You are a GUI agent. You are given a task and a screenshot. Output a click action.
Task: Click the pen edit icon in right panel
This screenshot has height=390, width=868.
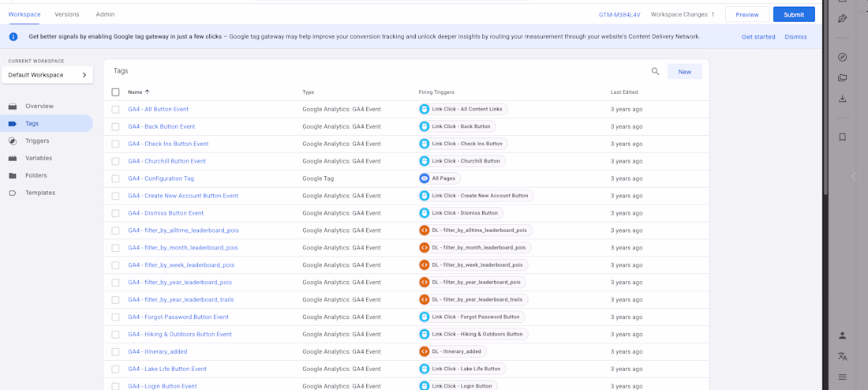click(843, 18)
